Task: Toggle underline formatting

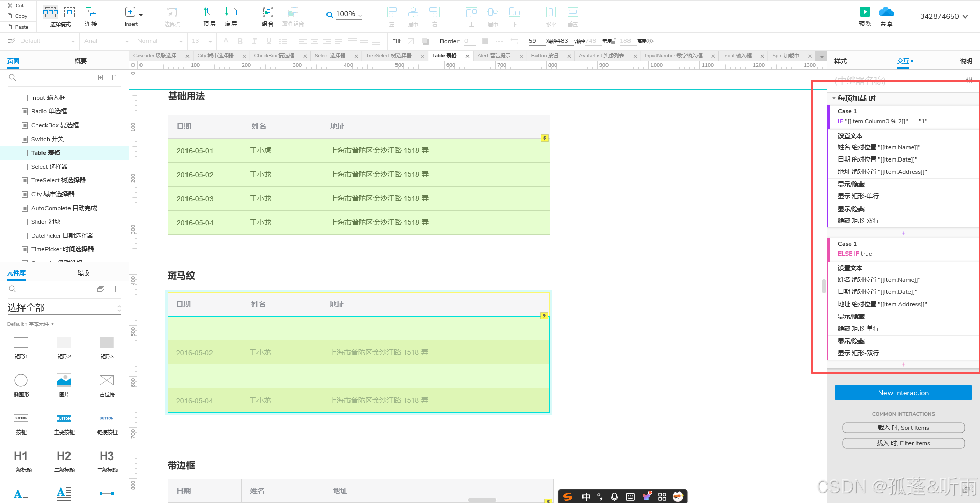Action: click(x=268, y=41)
